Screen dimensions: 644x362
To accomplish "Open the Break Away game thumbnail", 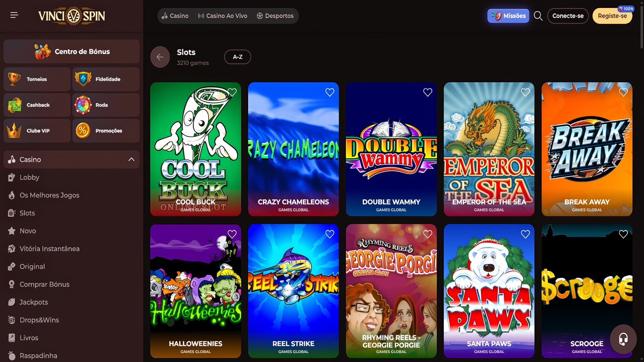I will [587, 149].
